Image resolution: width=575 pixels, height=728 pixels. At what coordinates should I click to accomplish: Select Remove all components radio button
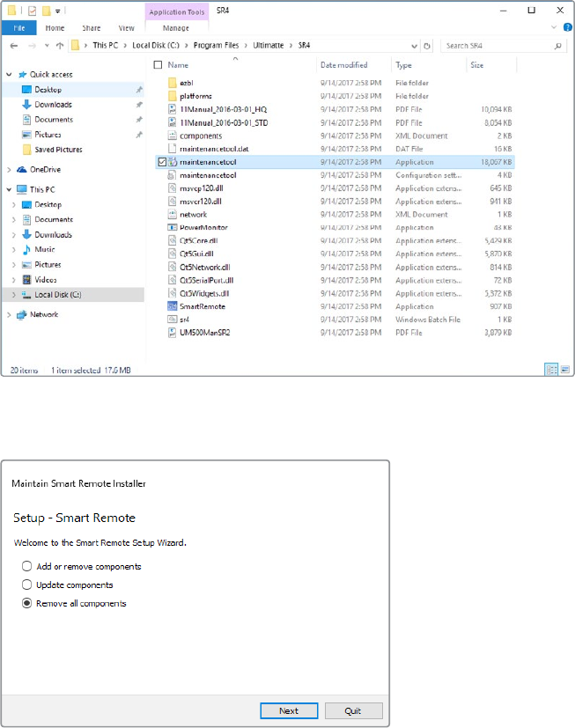(27, 604)
